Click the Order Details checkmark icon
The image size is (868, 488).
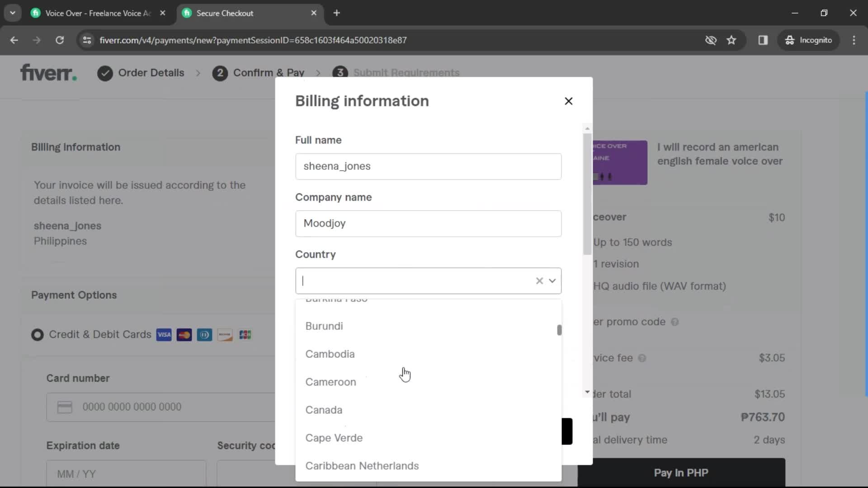coord(105,73)
